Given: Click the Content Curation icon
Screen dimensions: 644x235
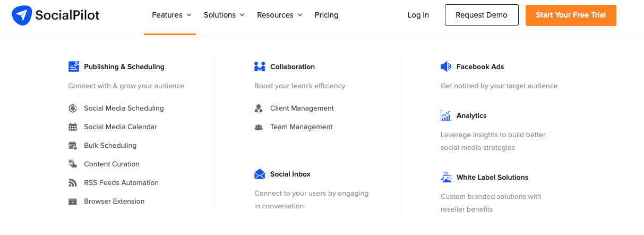Looking at the screenshot, I should [x=73, y=164].
